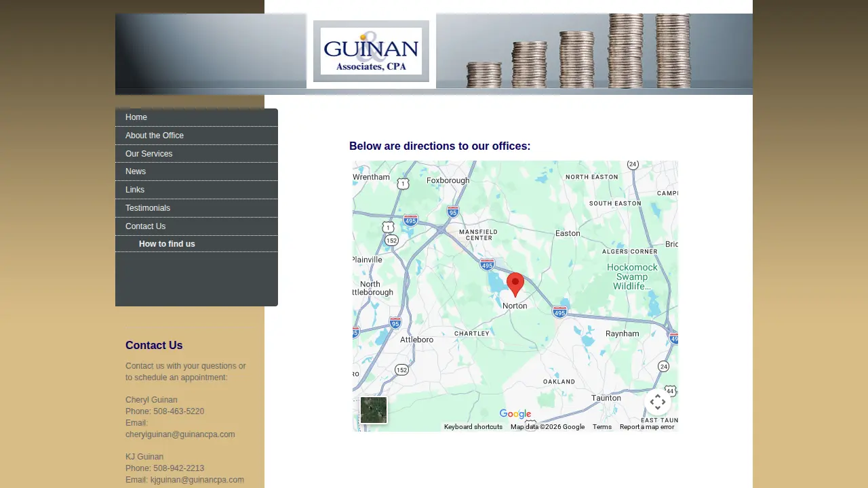Click the Contact Us sidebar heading
This screenshot has height=488, width=868.
pos(154,346)
